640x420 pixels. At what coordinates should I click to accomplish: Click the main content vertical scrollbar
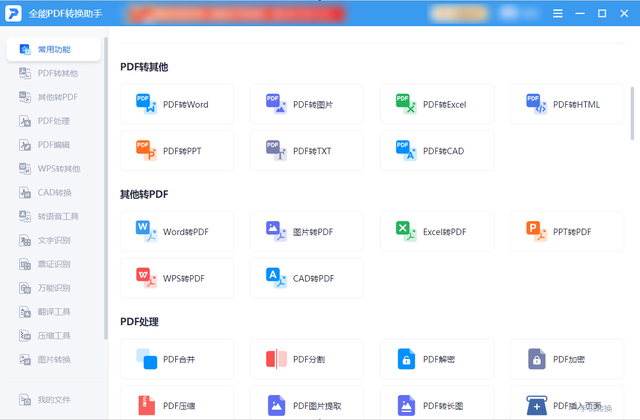(632, 113)
